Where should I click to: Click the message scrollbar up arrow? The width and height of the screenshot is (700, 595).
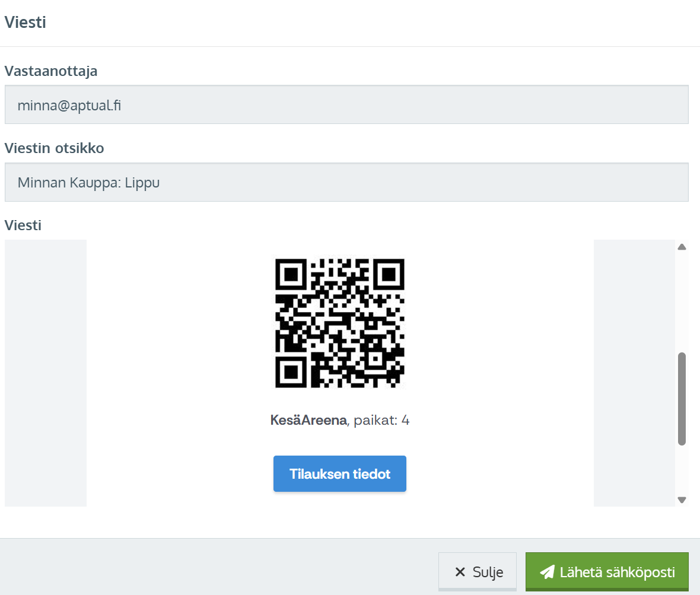682,247
